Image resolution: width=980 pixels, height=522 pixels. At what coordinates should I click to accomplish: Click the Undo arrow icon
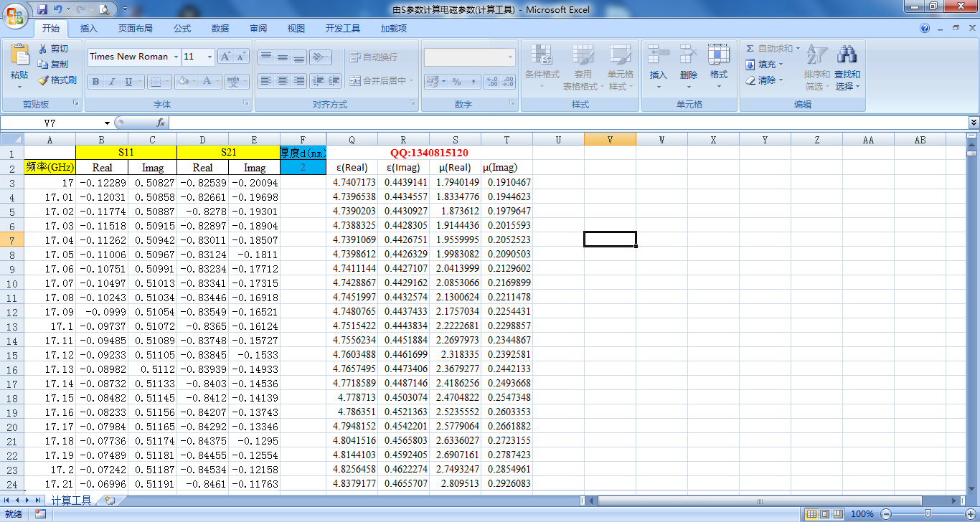tap(58, 9)
